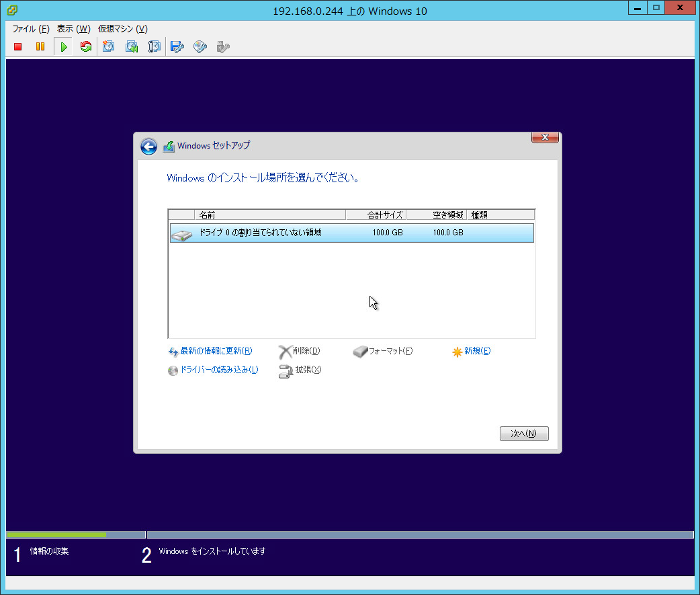Click the X icon beside 削除(D)
The height and width of the screenshot is (595, 700).
pos(285,352)
